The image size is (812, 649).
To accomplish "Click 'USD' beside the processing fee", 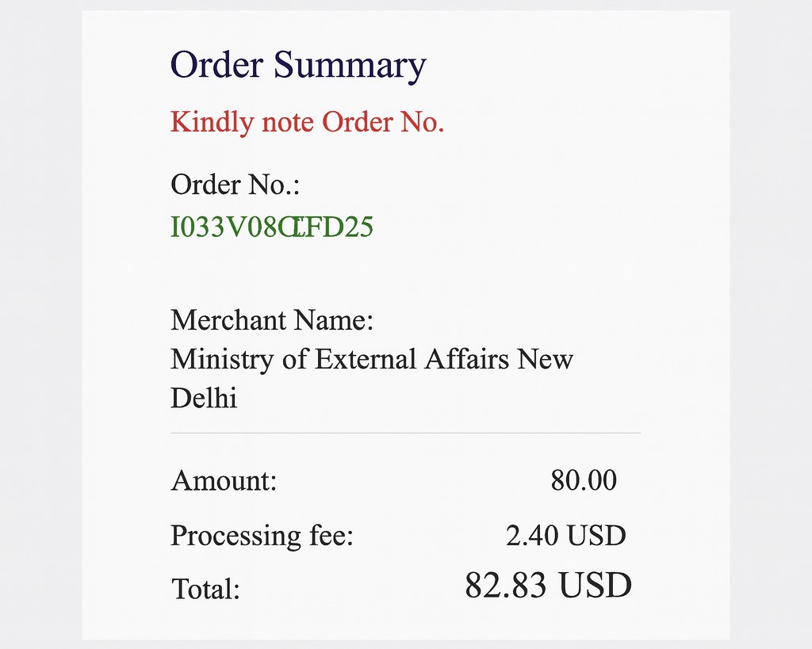I will tap(596, 536).
